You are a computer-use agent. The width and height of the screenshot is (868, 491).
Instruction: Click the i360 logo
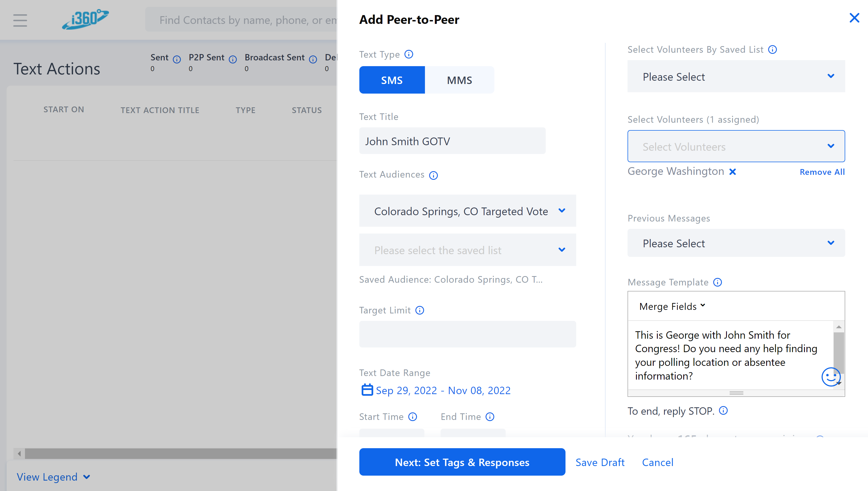(x=85, y=19)
